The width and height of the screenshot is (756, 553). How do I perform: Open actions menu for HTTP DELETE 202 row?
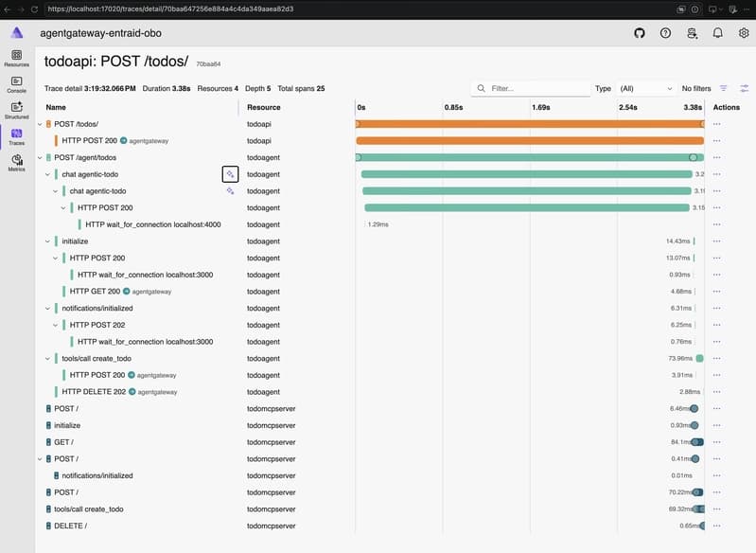point(717,392)
